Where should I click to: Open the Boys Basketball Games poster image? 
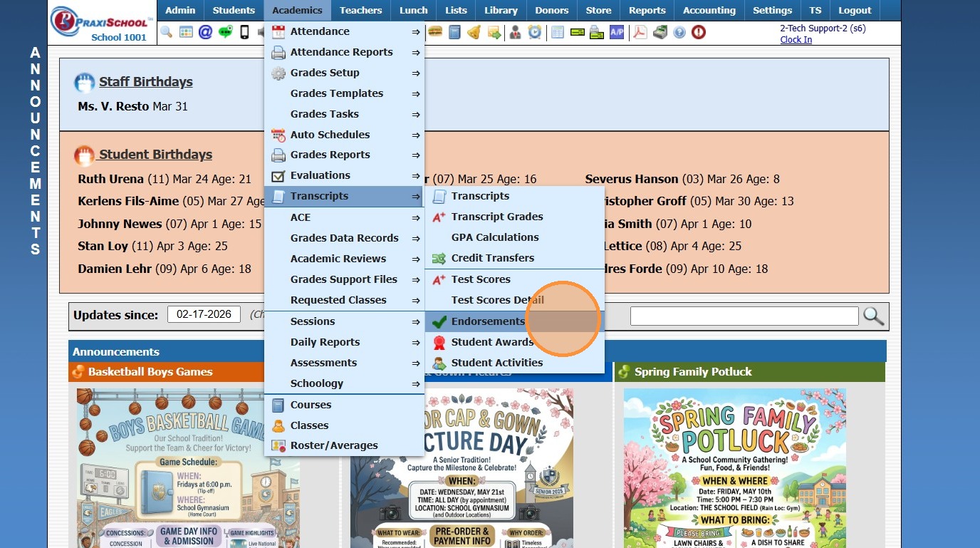188,468
